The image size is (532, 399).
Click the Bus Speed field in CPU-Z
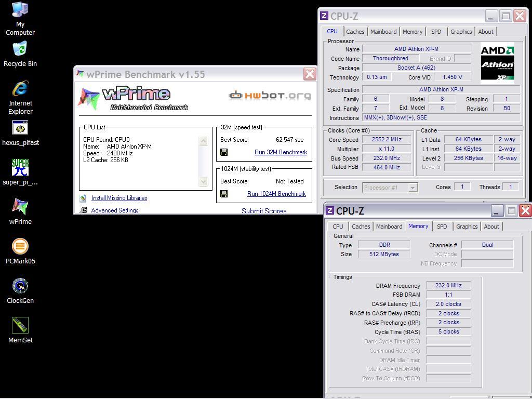387,158
